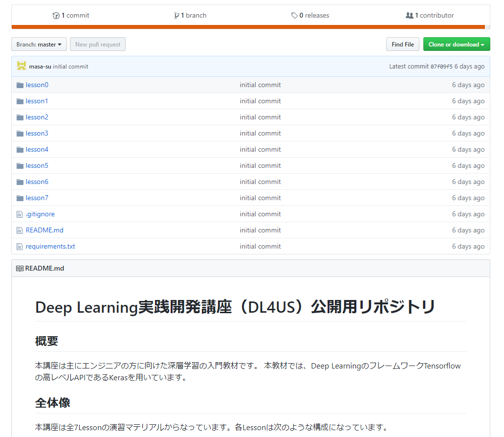Open the lesson3 folder
Screen dimensions: 504x437
tap(37, 133)
